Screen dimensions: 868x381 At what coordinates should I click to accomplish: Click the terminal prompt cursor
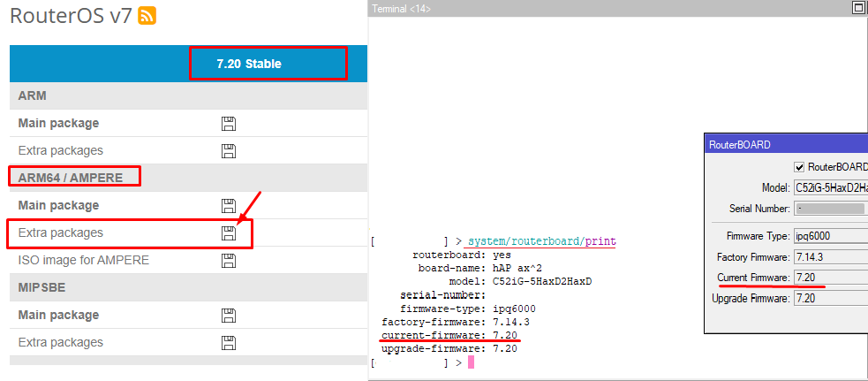(472, 362)
